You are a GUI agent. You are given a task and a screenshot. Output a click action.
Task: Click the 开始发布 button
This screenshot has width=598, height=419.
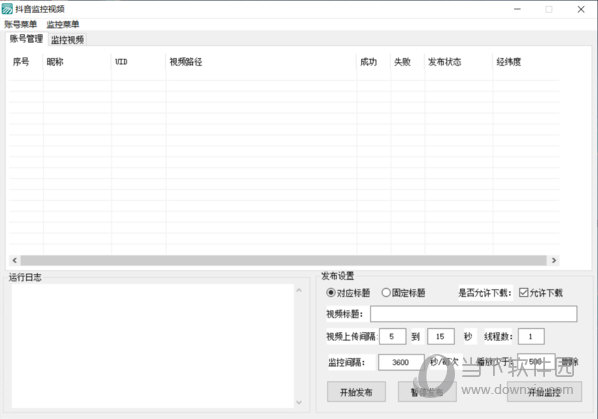356,392
